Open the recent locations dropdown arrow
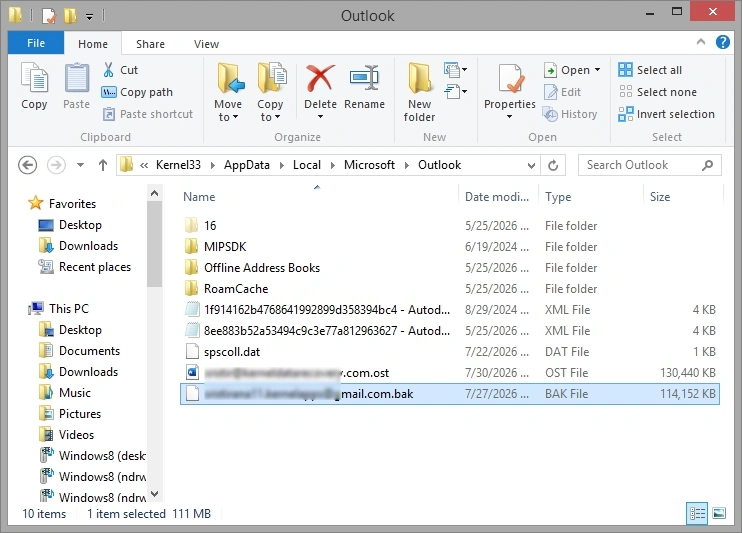The width and height of the screenshot is (742, 533). tap(80, 165)
